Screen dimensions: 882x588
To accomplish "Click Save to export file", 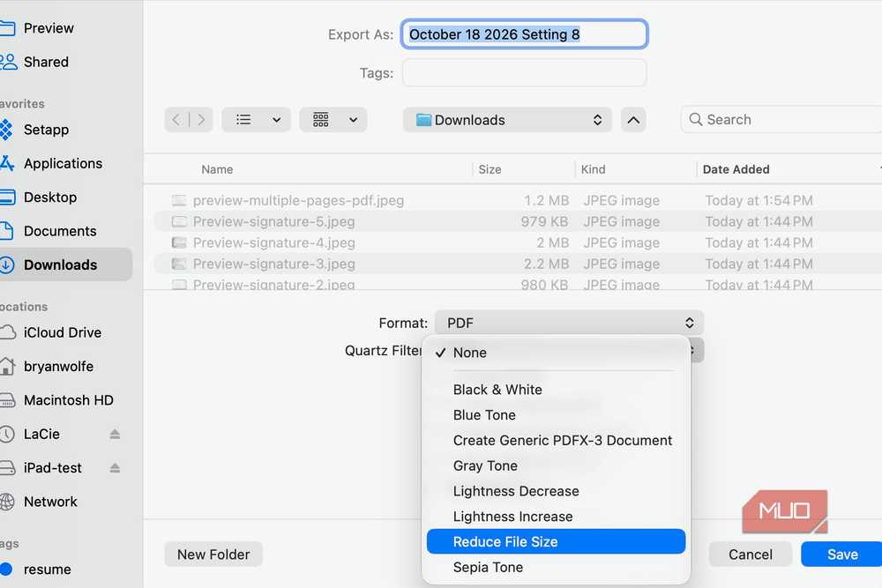I will tap(842, 555).
